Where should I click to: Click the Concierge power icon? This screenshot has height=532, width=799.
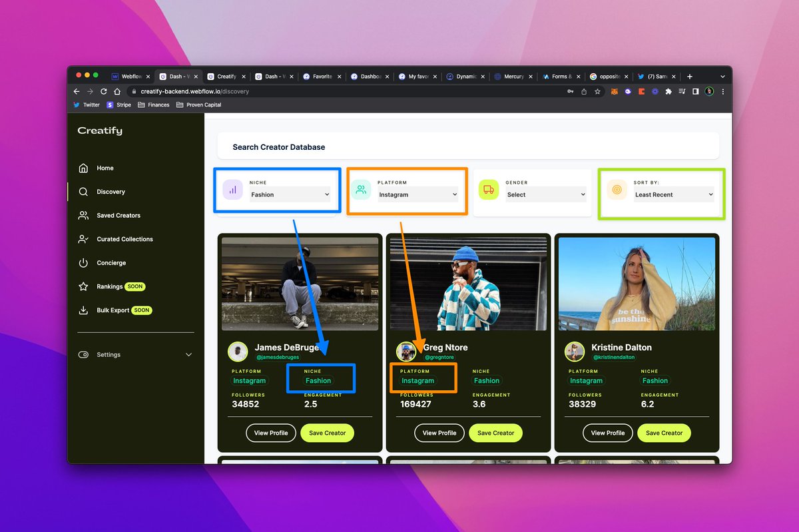coord(83,263)
